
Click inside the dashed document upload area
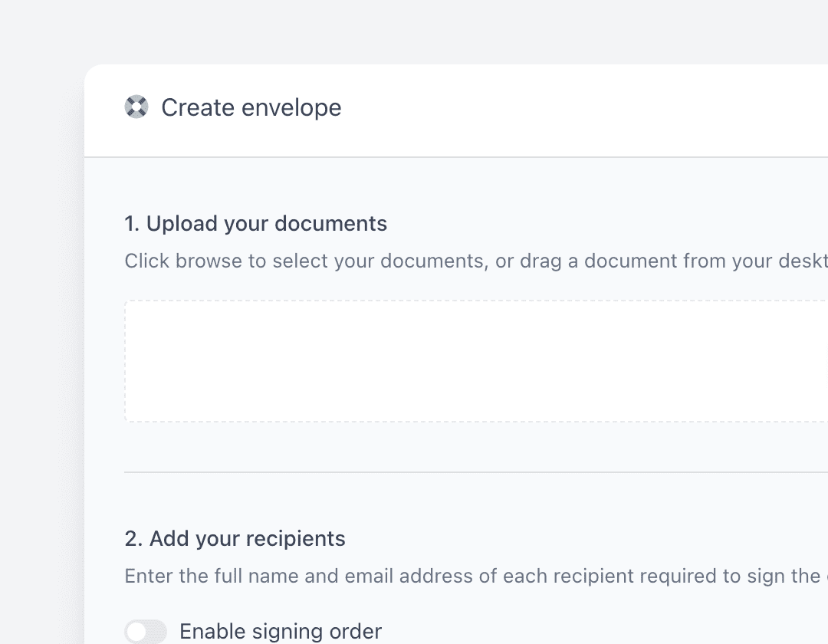point(475,361)
